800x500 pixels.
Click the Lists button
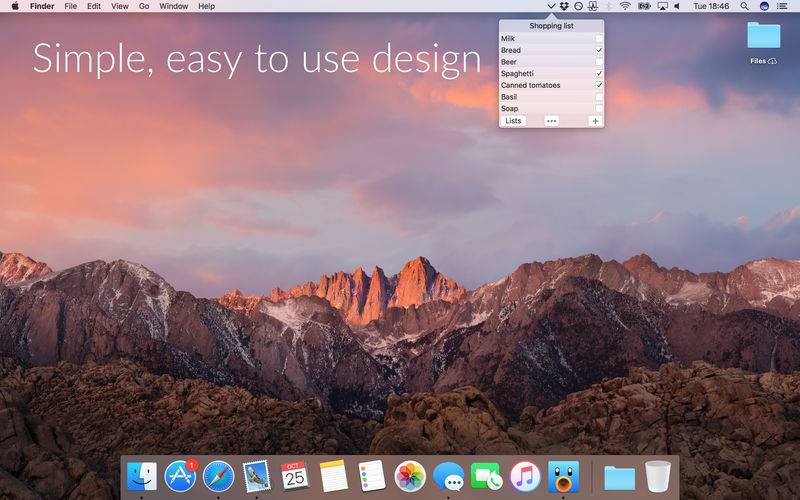tap(513, 121)
